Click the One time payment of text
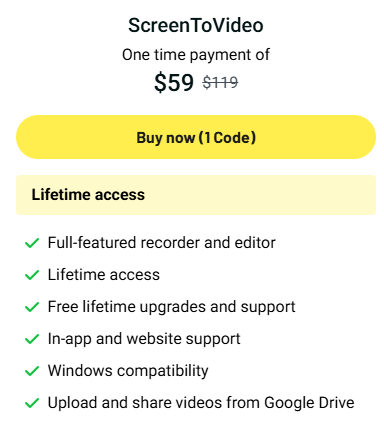Image resolution: width=384 pixels, height=427 pixels. (x=196, y=55)
